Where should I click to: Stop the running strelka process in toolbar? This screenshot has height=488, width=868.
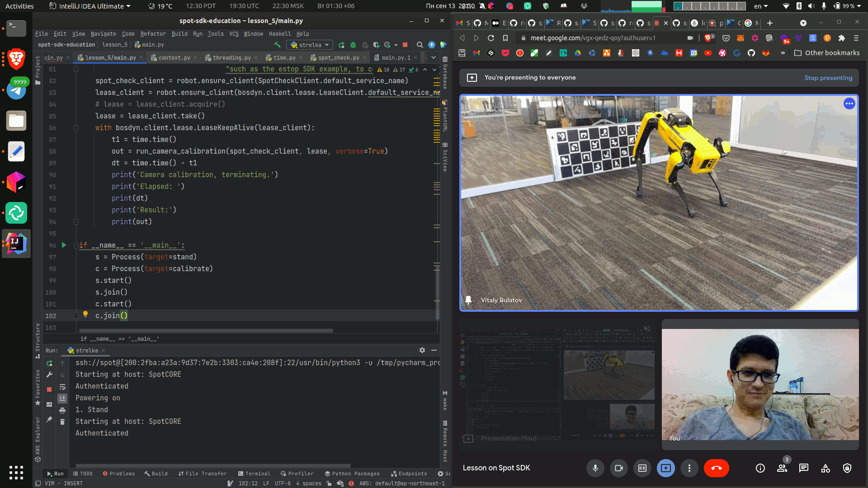pos(405,45)
